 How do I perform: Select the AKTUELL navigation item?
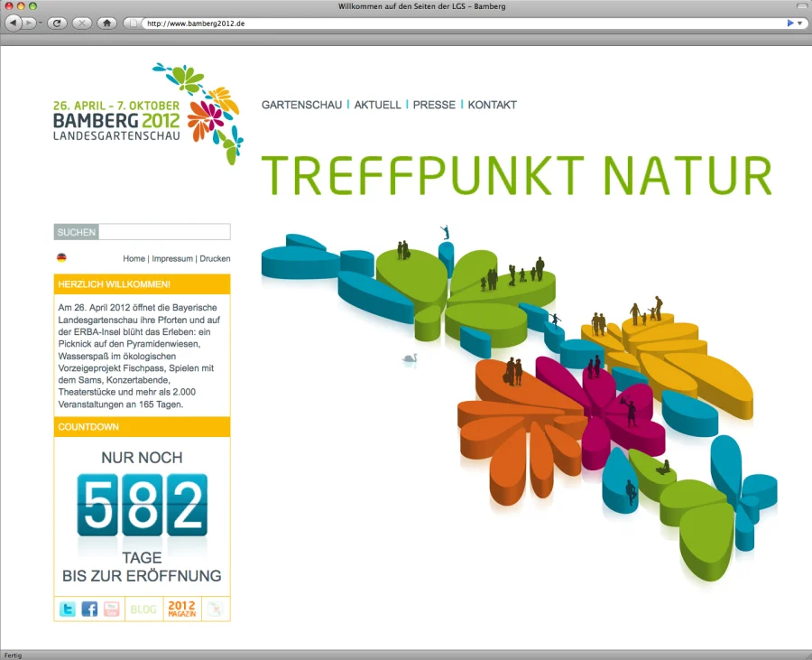(377, 105)
